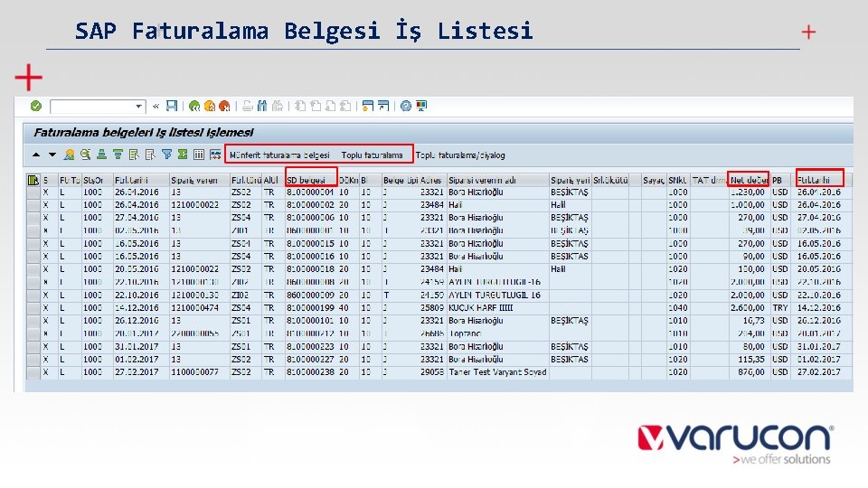Image resolution: width=868 pixels, height=488 pixels.
Task: Click the net value cell 115,35
Action: tap(750, 359)
